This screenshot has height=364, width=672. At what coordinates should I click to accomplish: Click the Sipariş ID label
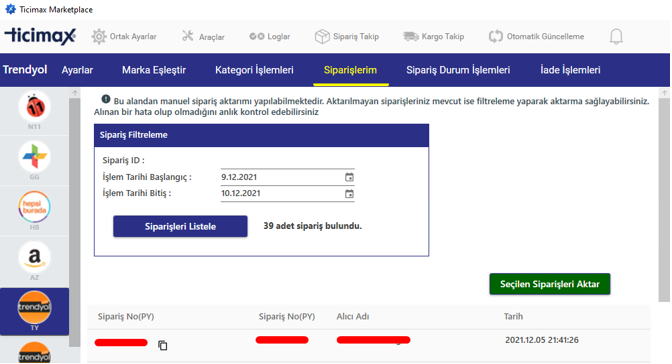pyautogui.click(x=123, y=160)
